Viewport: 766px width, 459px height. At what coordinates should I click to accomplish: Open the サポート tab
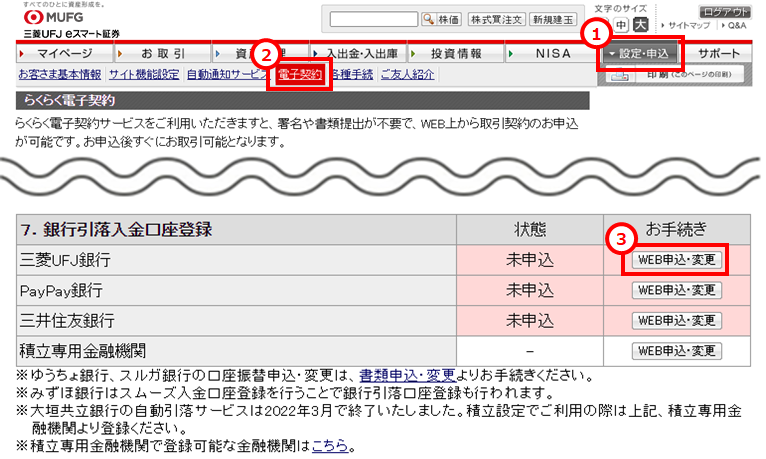pos(719,53)
